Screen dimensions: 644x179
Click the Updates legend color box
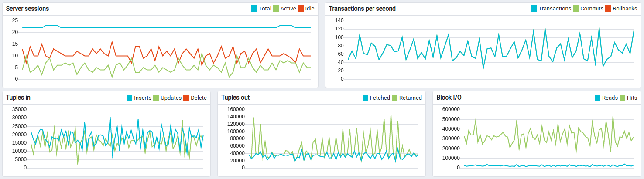[x=155, y=98]
